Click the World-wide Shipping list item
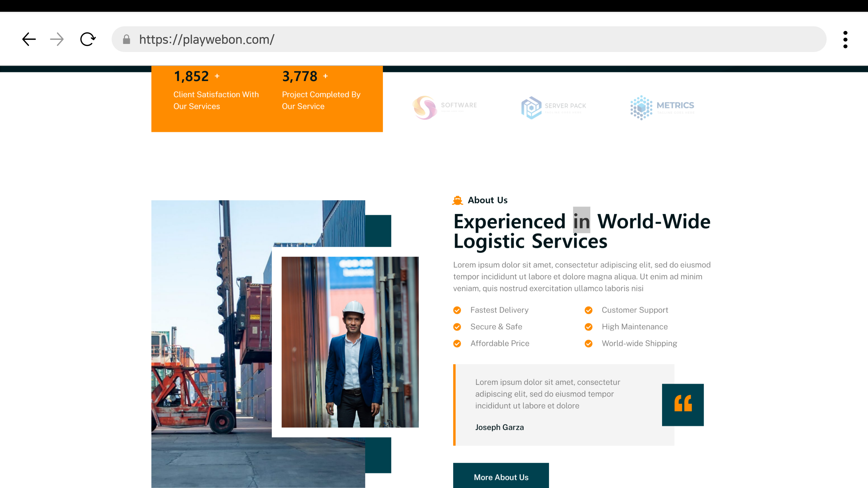The height and width of the screenshot is (488, 868). click(x=639, y=343)
